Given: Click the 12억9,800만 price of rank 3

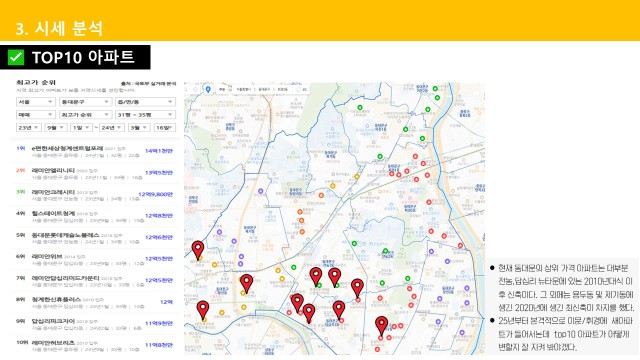Looking at the screenshot, I should tap(156, 194).
